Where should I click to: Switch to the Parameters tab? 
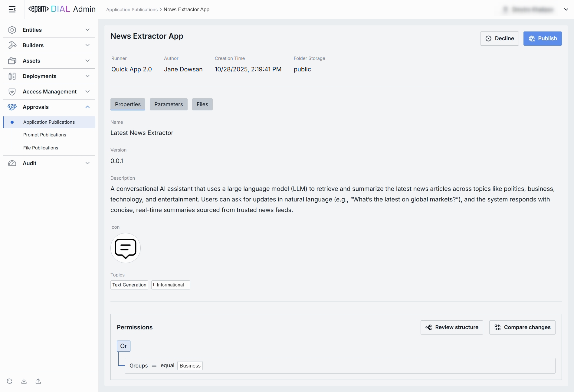[x=169, y=104]
